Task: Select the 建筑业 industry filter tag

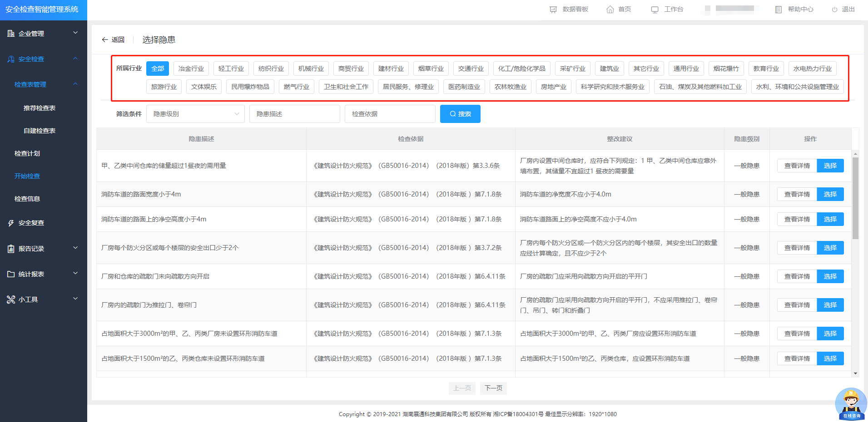Action: (x=609, y=69)
